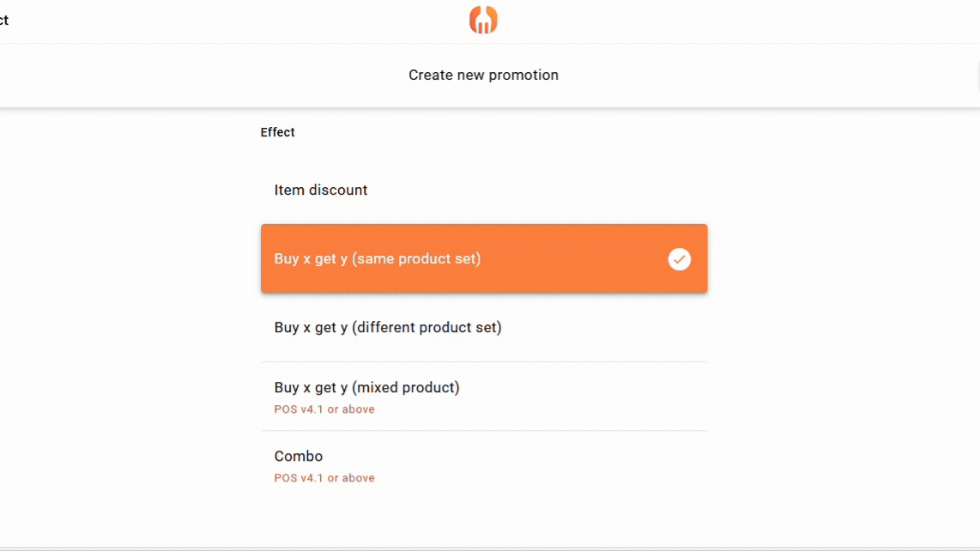Click the orange fork logo icon
Viewport: 980px width, 551px height.
(483, 20)
